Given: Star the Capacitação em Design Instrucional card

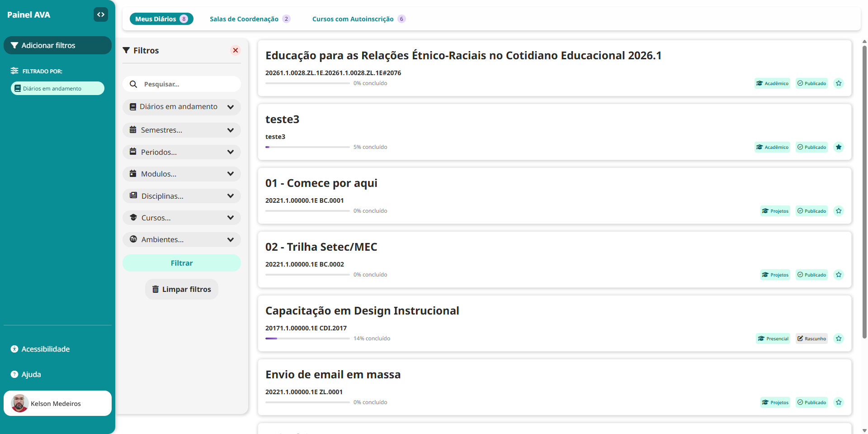Looking at the screenshot, I should 839,339.
